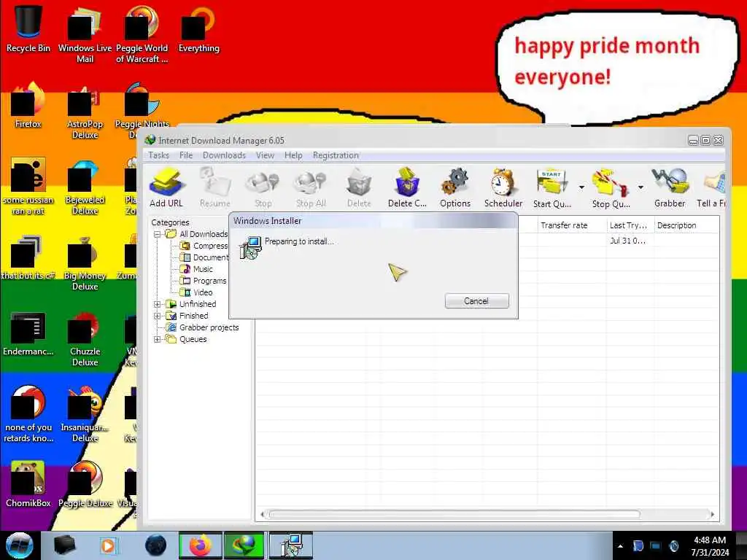Viewport: 747px width, 560px height.
Task: Click Tell a Friend toolbar icon
Action: pos(712,187)
